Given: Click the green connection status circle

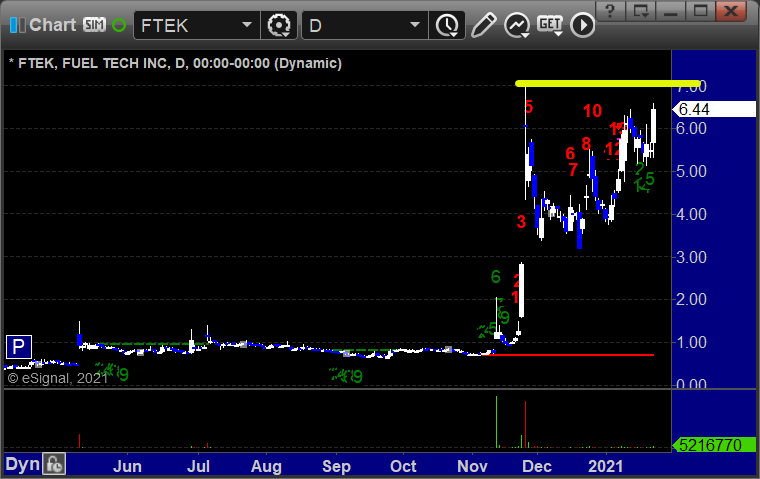Looking at the screenshot, I should coord(119,25).
